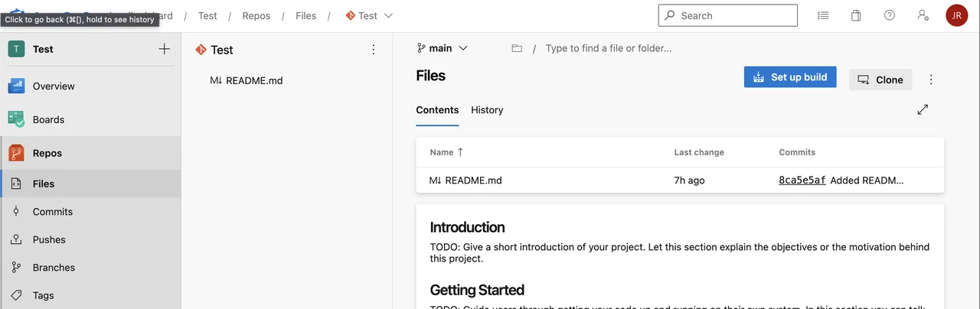Open user settings icon in header
The height and width of the screenshot is (309, 980).
[923, 15]
